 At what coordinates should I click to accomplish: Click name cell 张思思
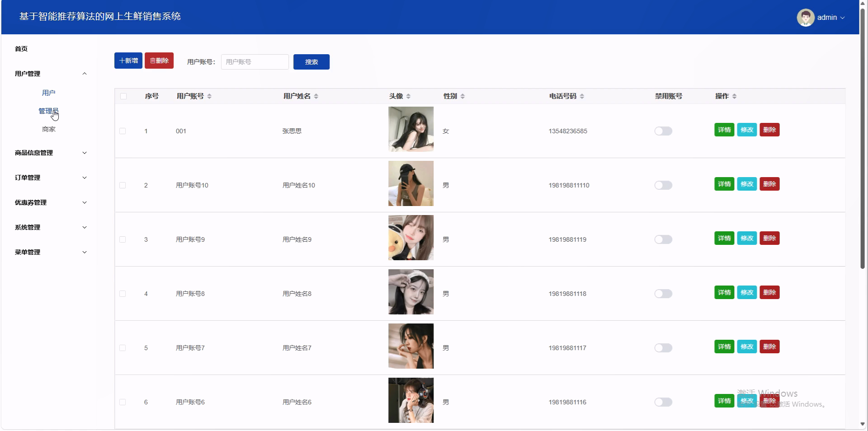tap(292, 131)
